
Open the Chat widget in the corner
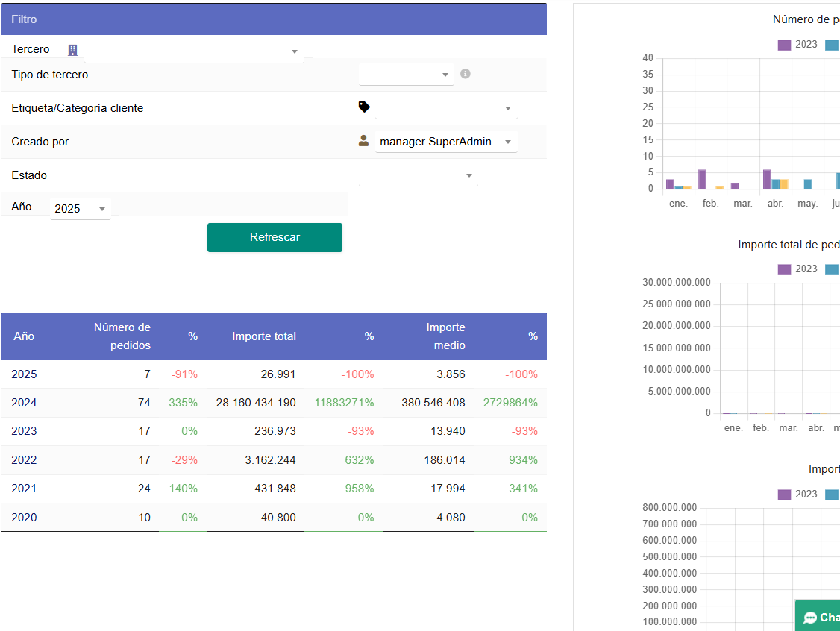(x=821, y=616)
